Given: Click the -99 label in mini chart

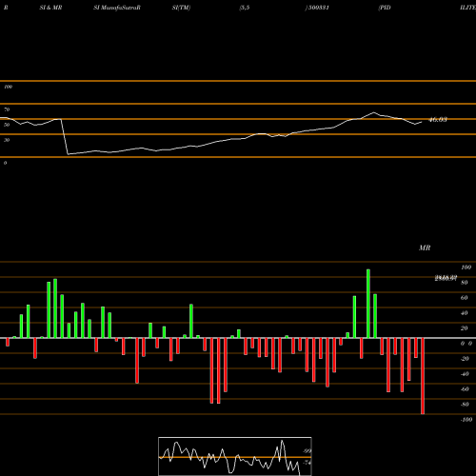Looking at the screenshot, I should (x=307, y=451).
